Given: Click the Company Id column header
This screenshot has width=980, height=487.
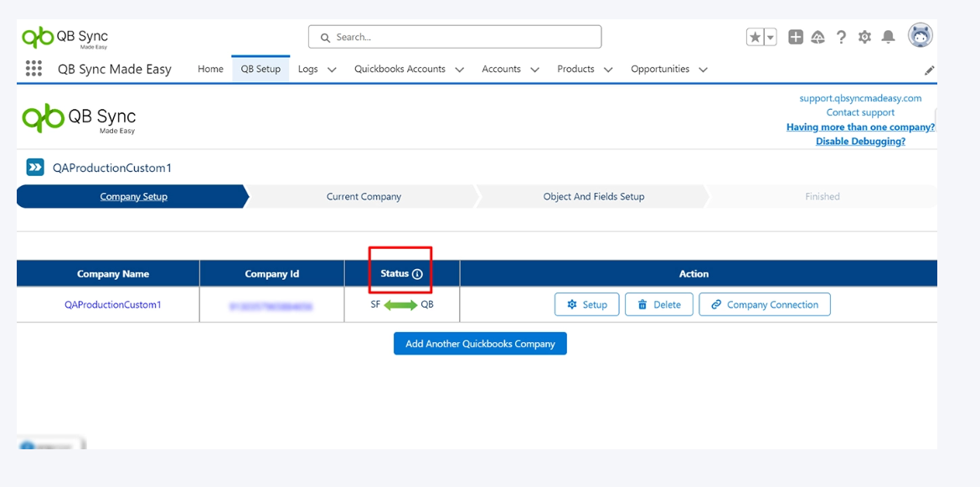Looking at the screenshot, I should point(272,274).
